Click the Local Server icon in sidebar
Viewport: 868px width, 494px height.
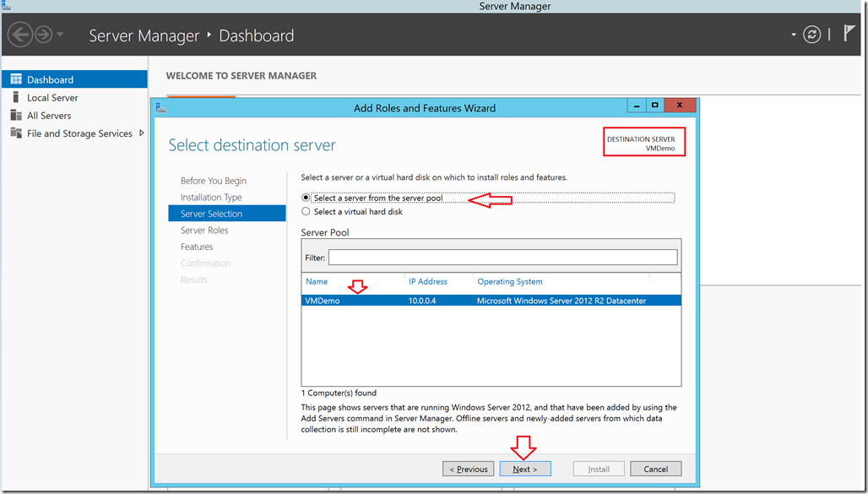coord(16,97)
